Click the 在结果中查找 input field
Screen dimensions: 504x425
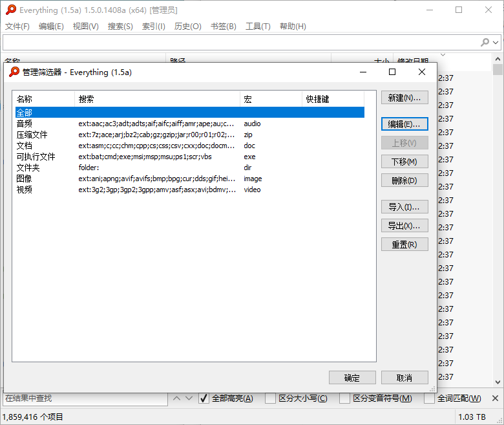[x=85, y=398]
